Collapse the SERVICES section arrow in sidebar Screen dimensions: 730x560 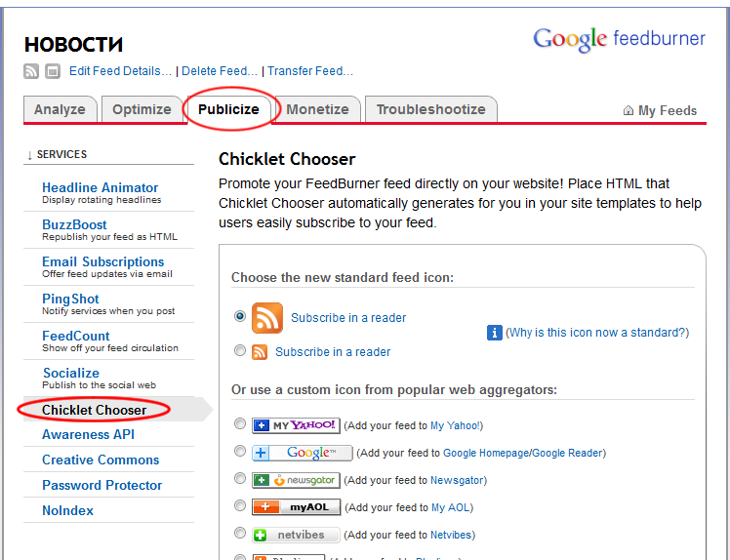point(30,155)
